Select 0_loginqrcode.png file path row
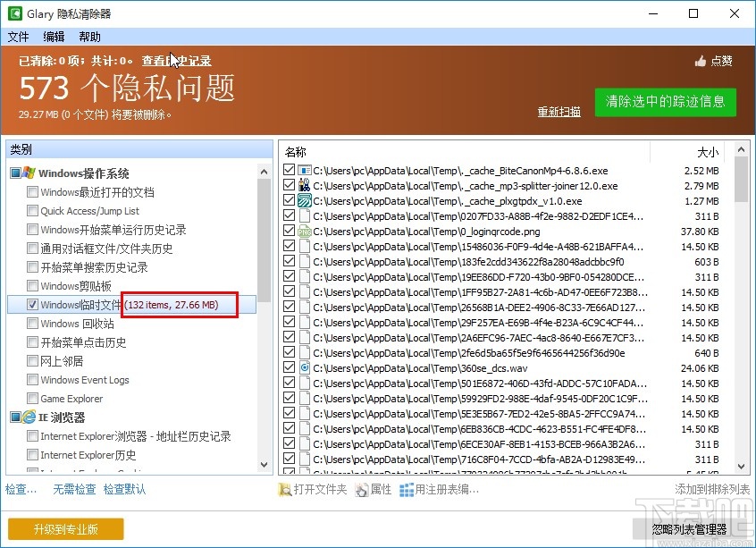The image size is (756, 548). click(x=426, y=232)
